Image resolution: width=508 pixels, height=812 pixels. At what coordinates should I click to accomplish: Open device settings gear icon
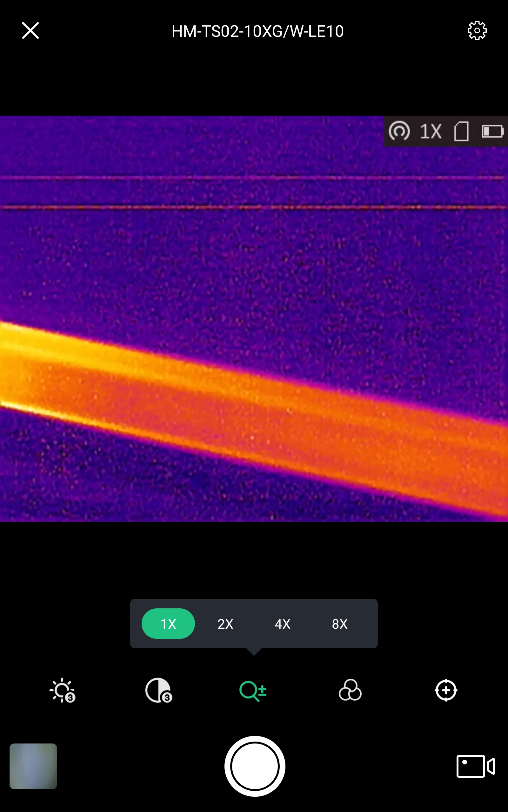[x=477, y=30]
